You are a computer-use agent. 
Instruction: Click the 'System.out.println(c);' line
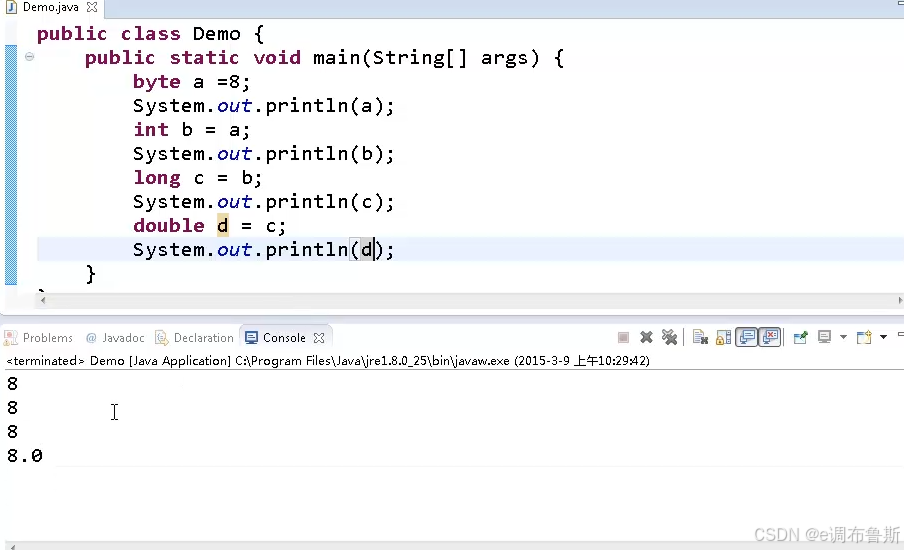point(263,202)
